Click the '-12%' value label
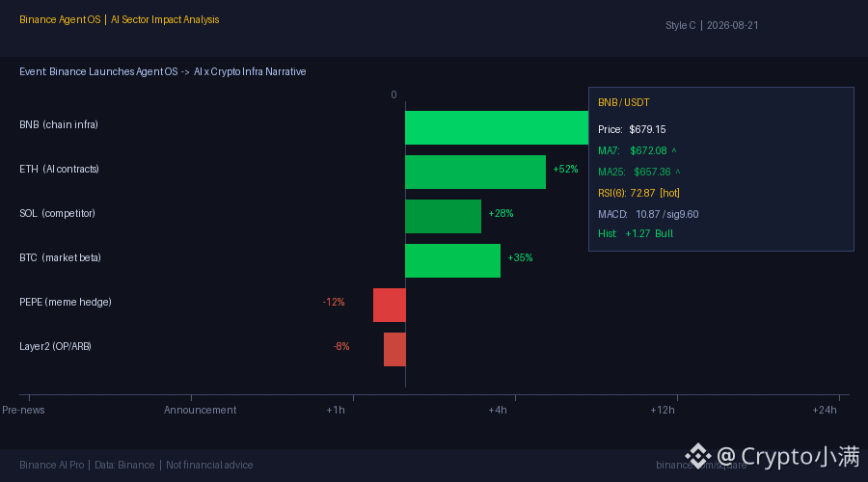Image resolution: width=868 pixels, height=482 pixels. [x=334, y=302]
